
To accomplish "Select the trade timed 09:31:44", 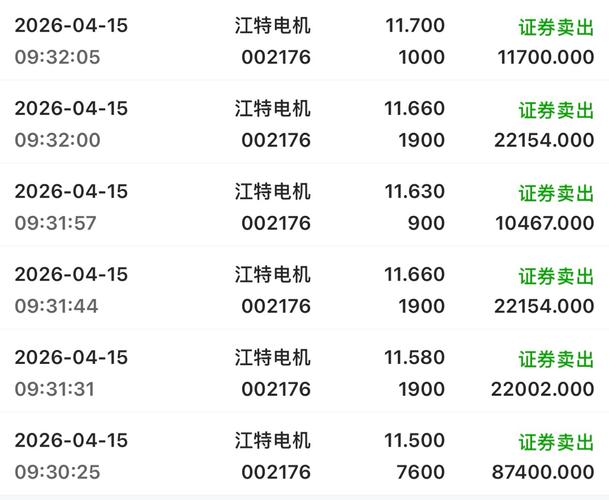I will (x=304, y=289).
